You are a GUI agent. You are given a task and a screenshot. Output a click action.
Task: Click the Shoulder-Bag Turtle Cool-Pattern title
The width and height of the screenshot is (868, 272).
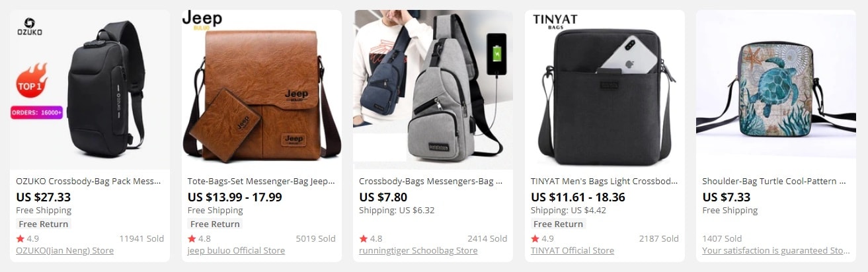[775, 181]
